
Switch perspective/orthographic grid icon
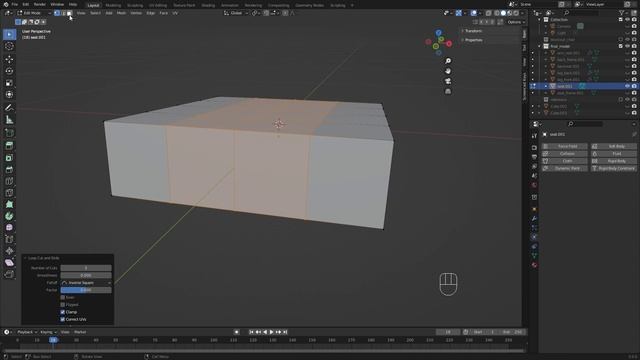click(x=448, y=91)
